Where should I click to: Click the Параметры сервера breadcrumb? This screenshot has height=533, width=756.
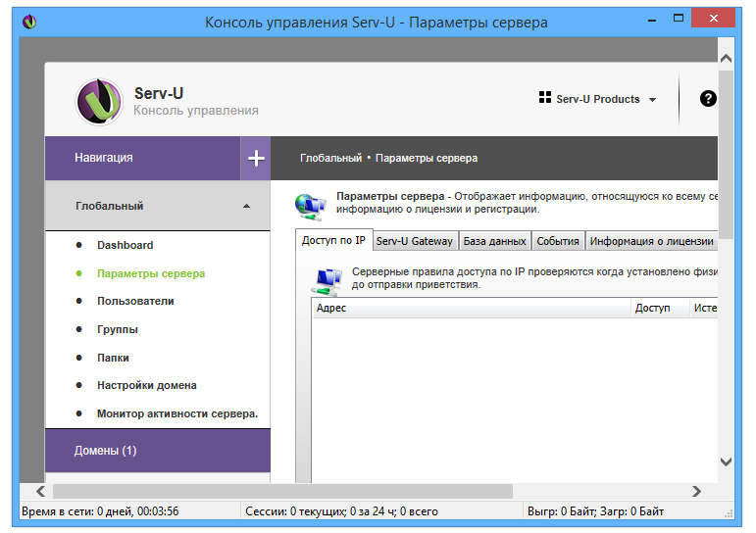tap(427, 158)
